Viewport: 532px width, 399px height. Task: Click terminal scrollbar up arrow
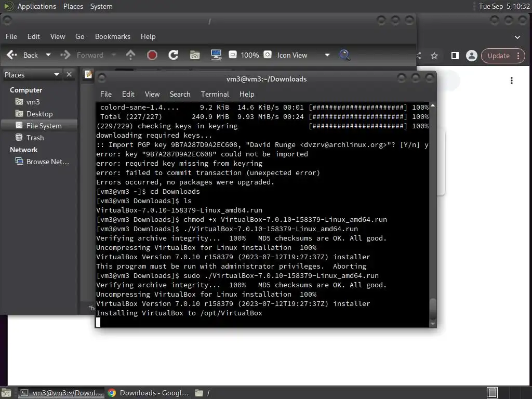tap(433, 105)
